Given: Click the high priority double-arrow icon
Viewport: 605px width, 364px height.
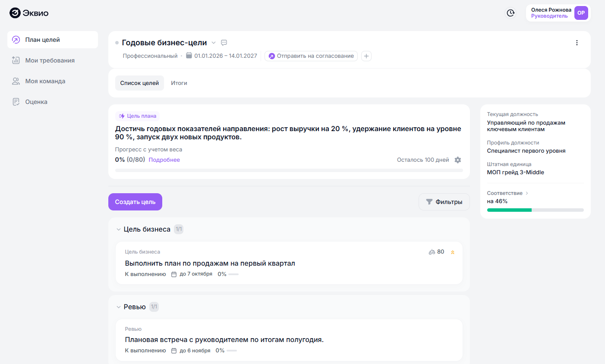Looking at the screenshot, I should coord(453,252).
